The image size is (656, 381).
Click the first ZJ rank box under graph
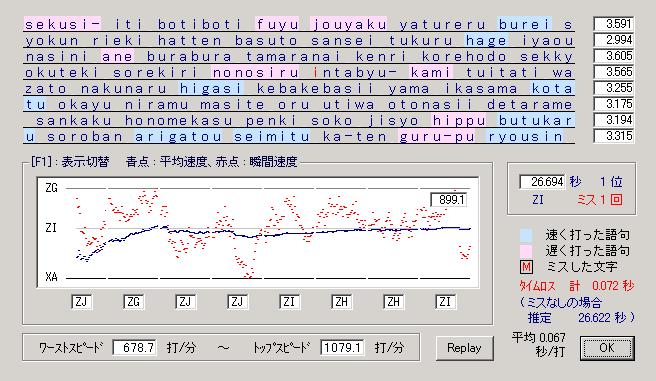82,302
